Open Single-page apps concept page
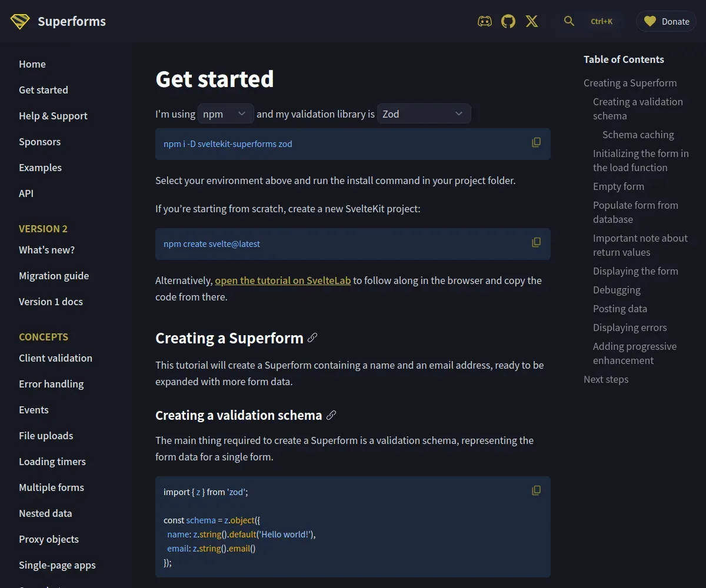This screenshot has width=706, height=588. coord(57,565)
